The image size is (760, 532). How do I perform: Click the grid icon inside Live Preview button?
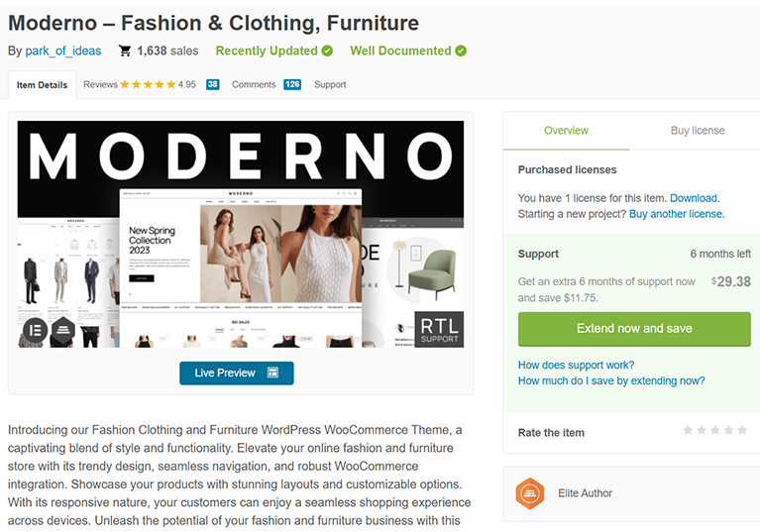pos(273,373)
